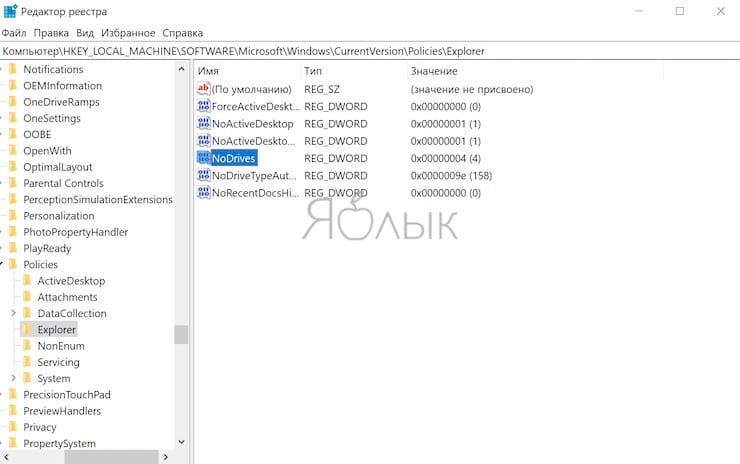Open the Вид menu

[85, 33]
